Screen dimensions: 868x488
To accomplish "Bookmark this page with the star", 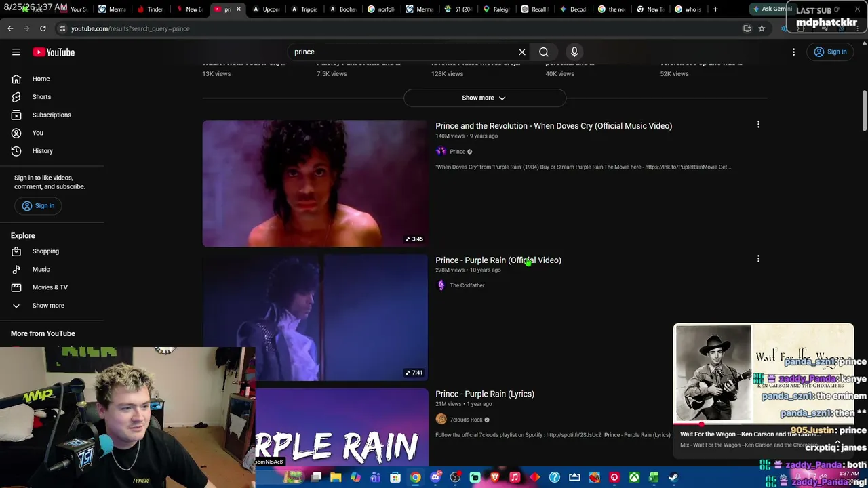I will point(762,28).
